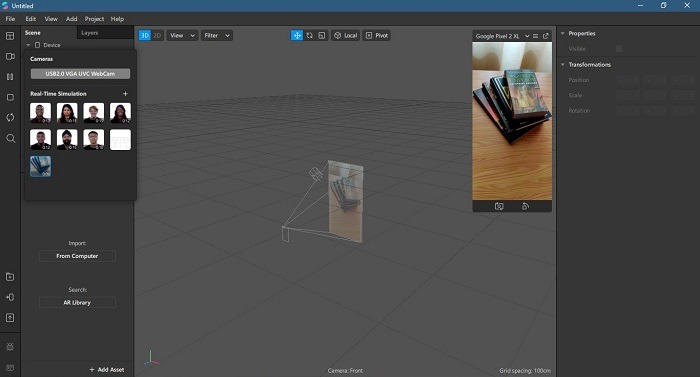Select the first face simulation thumbnail

(41, 113)
